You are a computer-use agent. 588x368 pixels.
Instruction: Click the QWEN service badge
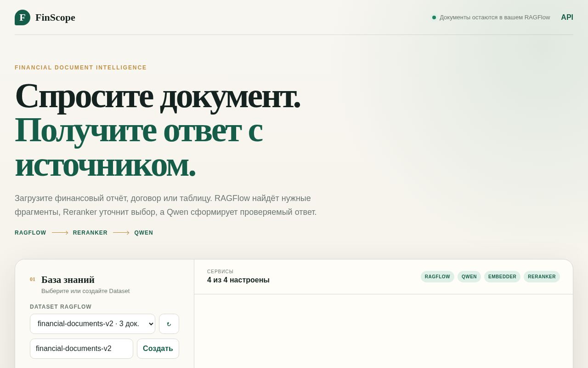pos(469,276)
